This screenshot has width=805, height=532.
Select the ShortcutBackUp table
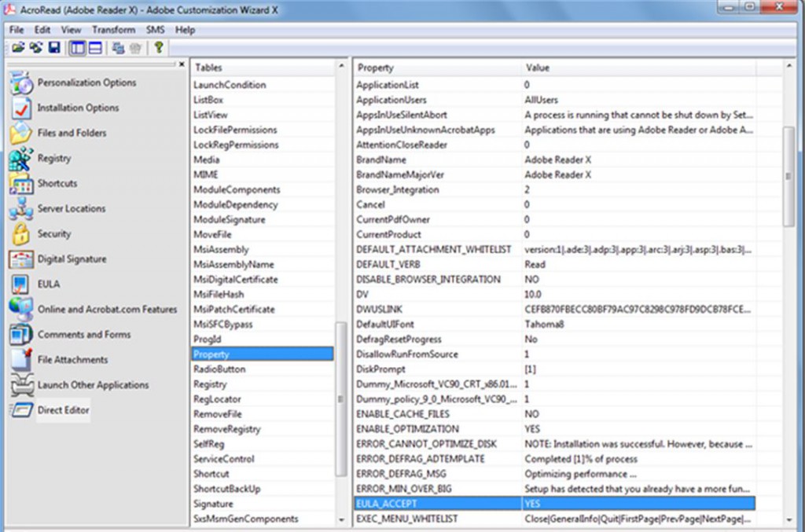[x=263, y=489]
